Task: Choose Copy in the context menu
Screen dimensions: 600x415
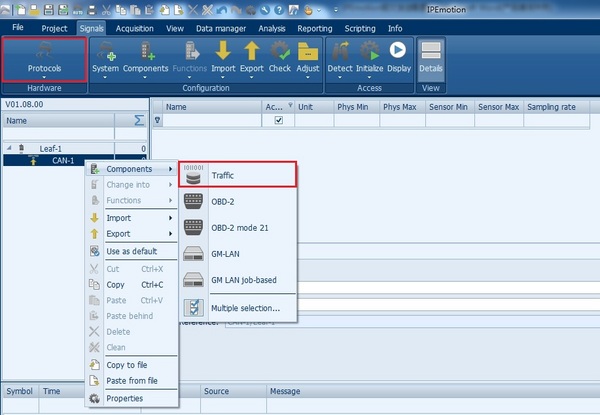Action: point(132,285)
